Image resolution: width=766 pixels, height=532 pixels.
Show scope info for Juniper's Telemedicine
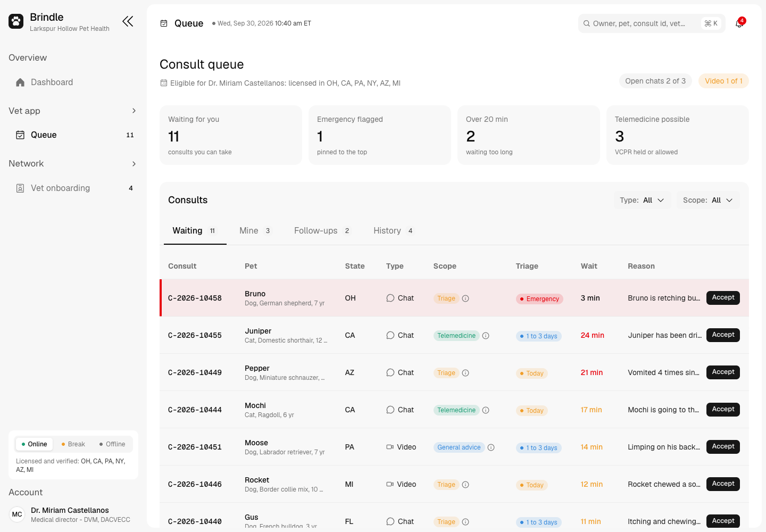pyautogui.click(x=486, y=336)
